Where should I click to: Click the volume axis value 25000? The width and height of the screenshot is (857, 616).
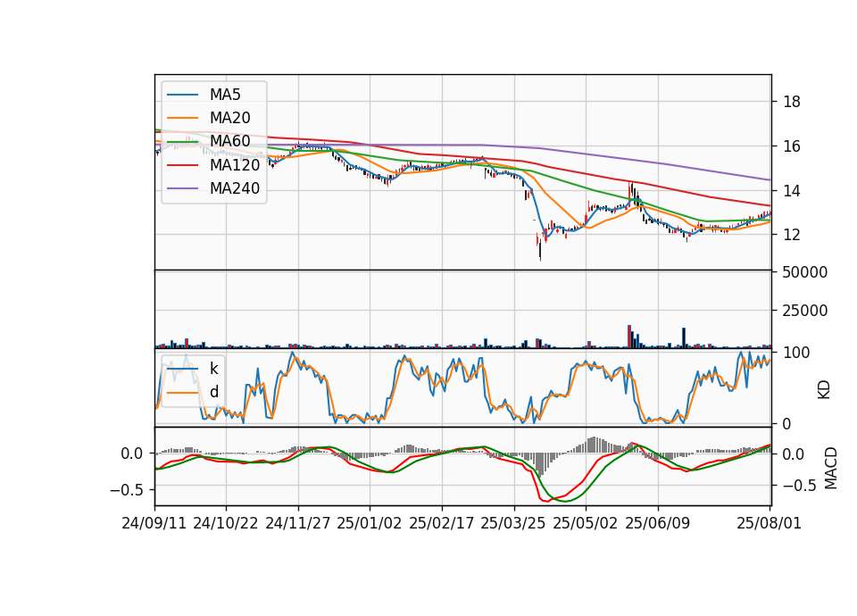coord(805,311)
